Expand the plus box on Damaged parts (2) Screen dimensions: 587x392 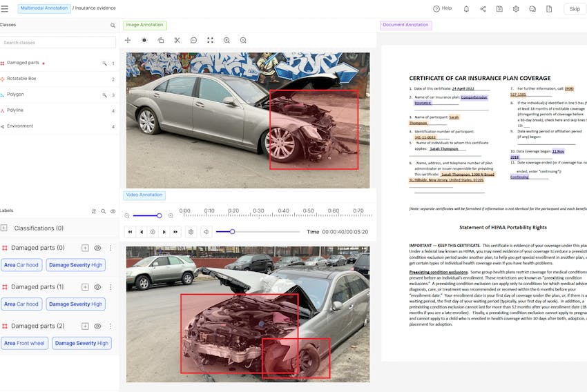pos(85,326)
